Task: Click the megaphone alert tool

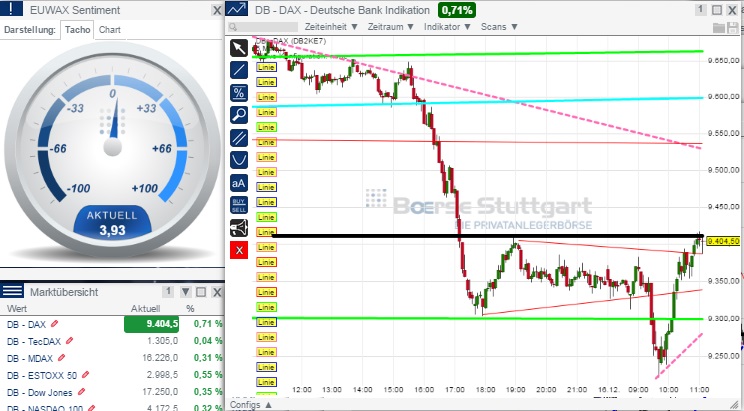Action: tap(239, 228)
